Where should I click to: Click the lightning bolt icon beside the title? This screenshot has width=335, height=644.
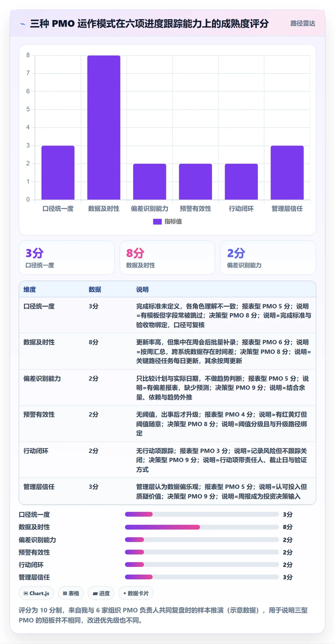pyautogui.click(x=23, y=24)
